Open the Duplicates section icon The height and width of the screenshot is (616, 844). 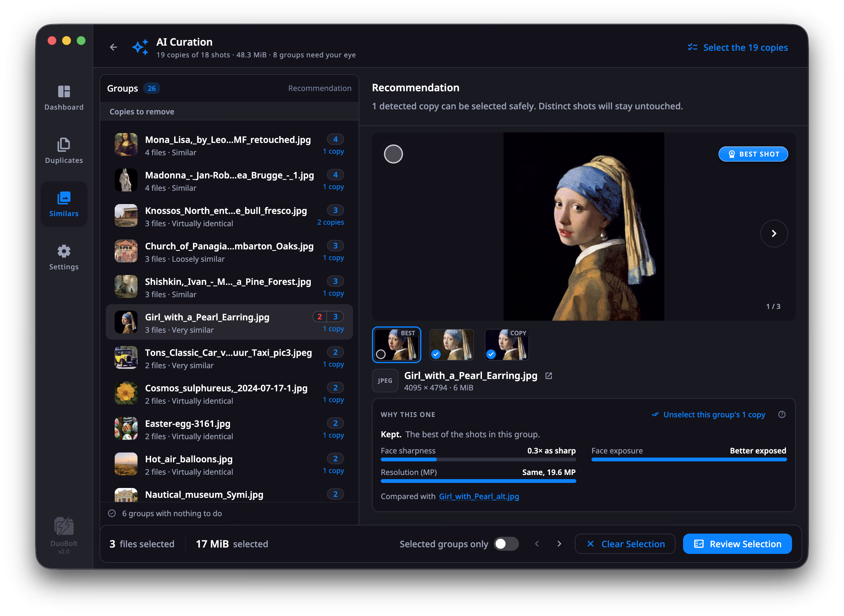64,145
